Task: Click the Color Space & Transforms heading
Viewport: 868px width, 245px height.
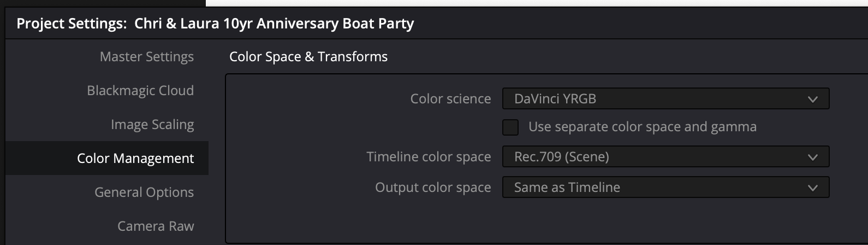Action: click(x=308, y=57)
